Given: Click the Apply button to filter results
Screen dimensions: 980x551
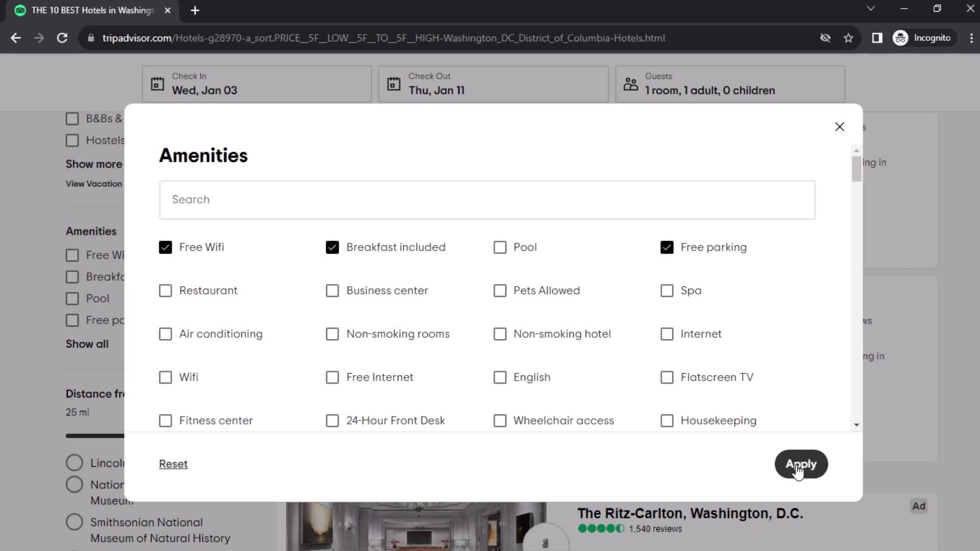Looking at the screenshot, I should pos(801,464).
